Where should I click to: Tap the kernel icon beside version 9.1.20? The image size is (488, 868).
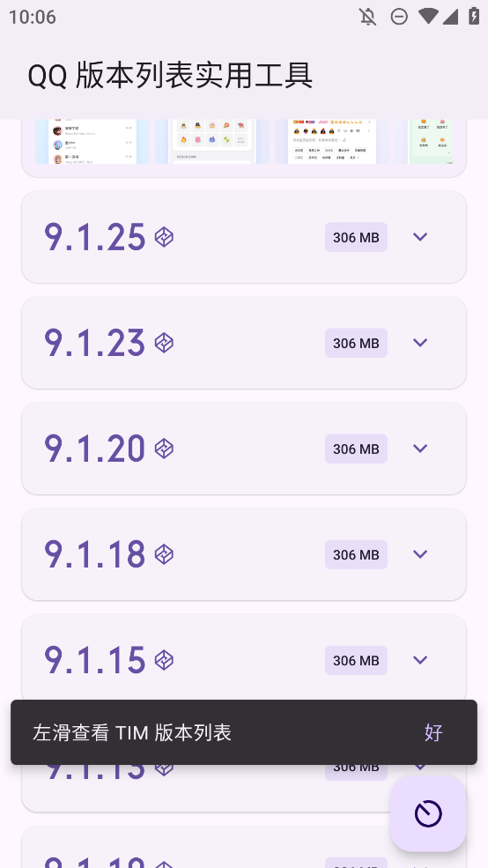point(164,449)
